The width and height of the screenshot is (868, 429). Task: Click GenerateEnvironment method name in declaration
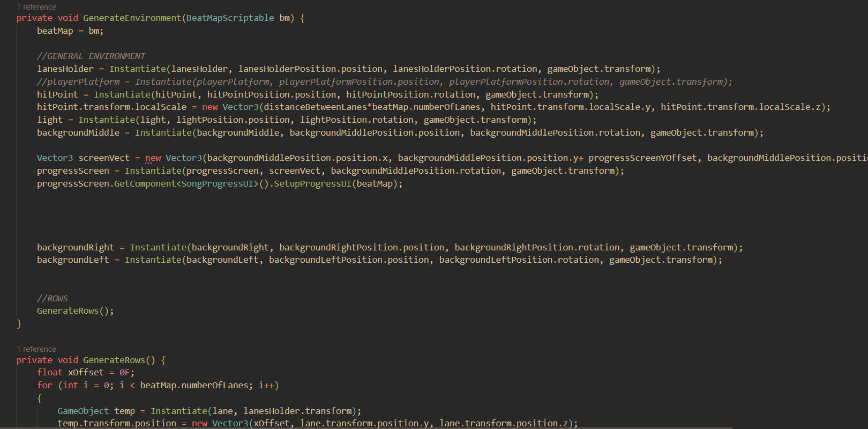coord(132,18)
